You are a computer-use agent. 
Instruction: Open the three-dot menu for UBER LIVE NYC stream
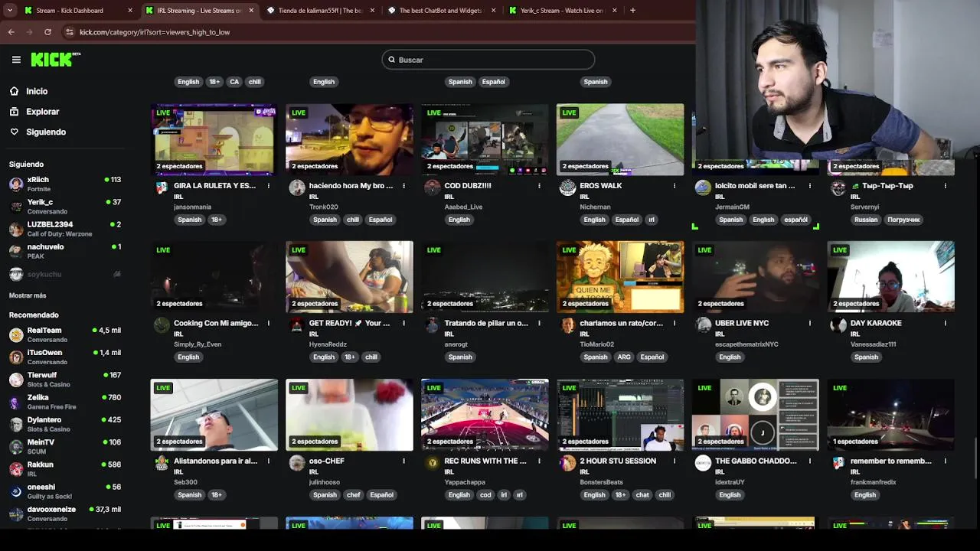click(x=810, y=324)
